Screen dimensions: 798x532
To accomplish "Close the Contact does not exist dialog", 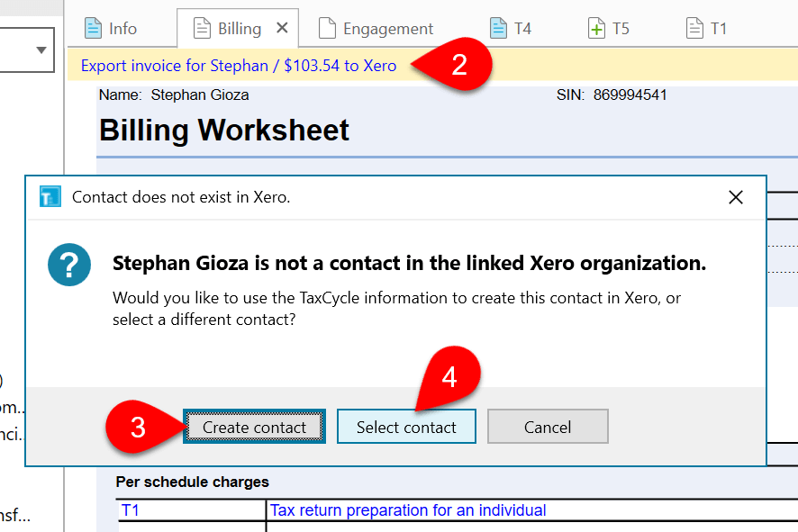I will (x=735, y=197).
